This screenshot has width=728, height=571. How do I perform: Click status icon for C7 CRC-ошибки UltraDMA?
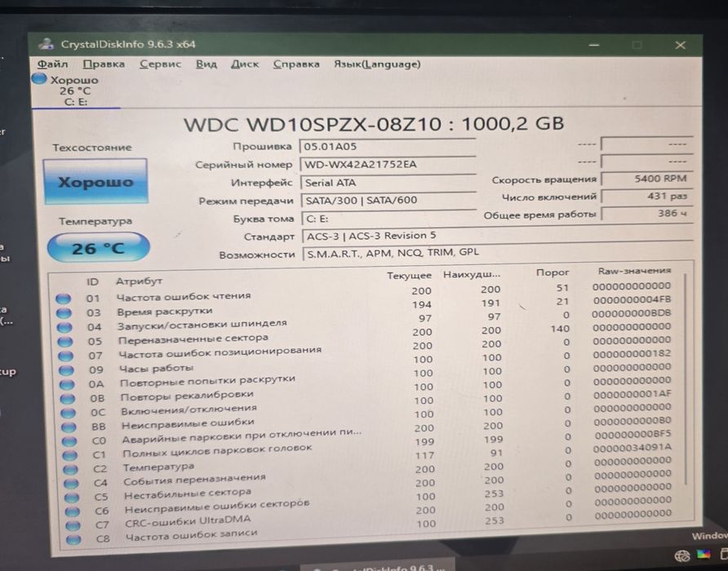73,525
